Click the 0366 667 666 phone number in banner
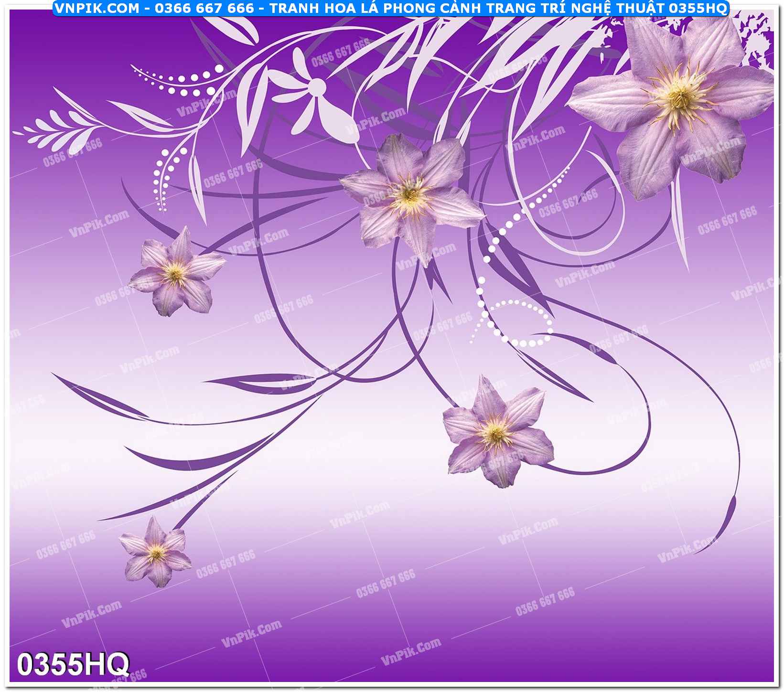This screenshot has width=784, height=692. pyautogui.click(x=204, y=8)
